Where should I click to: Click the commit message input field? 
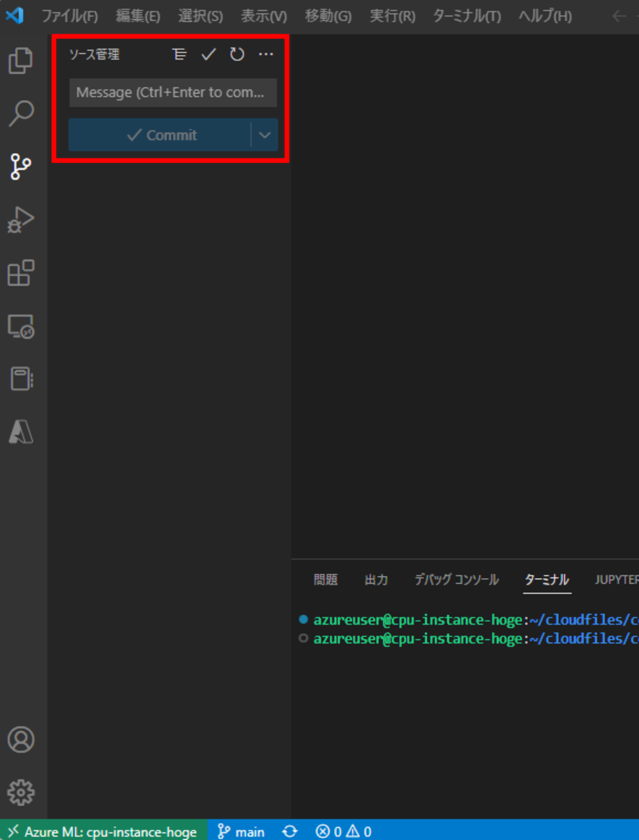(x=173, y=93)
